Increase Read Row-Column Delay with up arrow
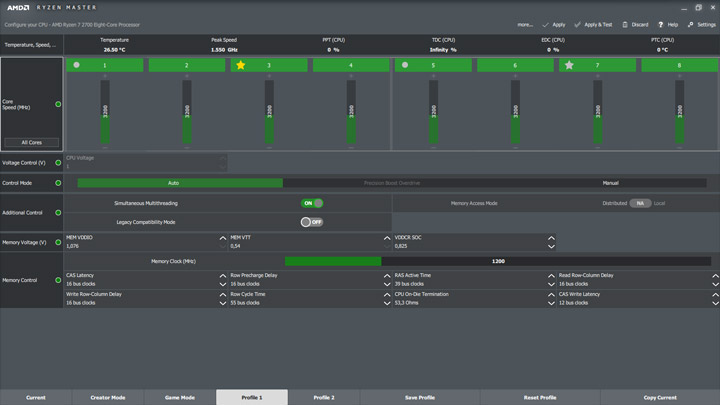 point(715,276)
